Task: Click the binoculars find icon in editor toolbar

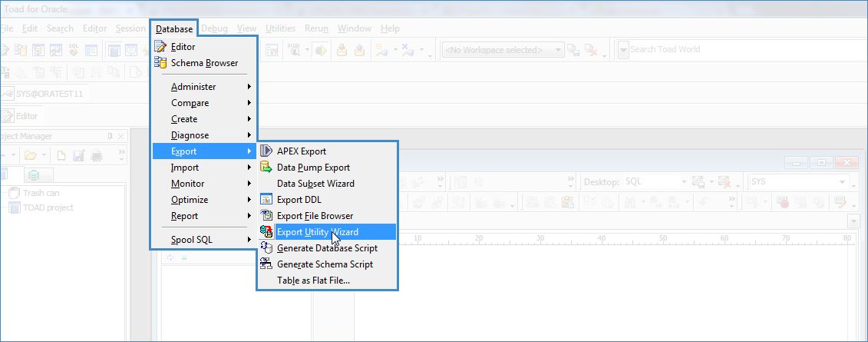Action: click(629, 203)
